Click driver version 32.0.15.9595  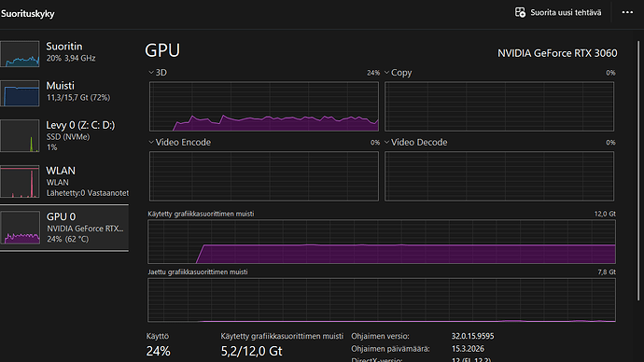tap(472, 336)
